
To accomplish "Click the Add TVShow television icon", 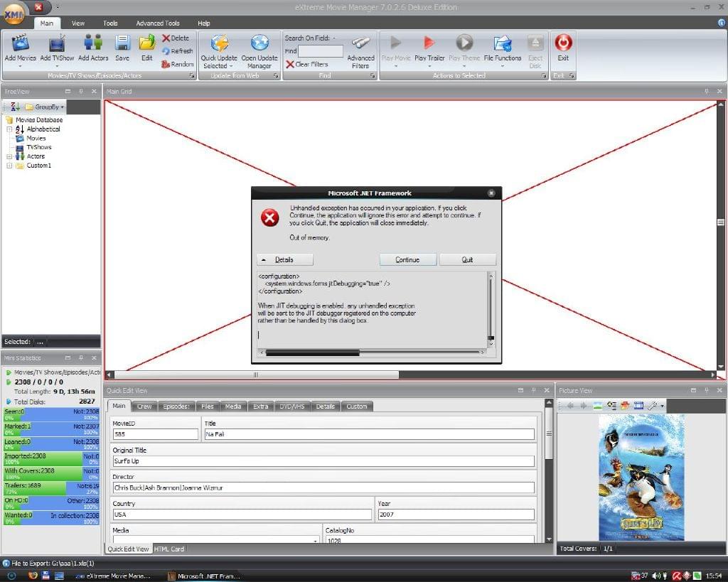I will click(57, 43).
